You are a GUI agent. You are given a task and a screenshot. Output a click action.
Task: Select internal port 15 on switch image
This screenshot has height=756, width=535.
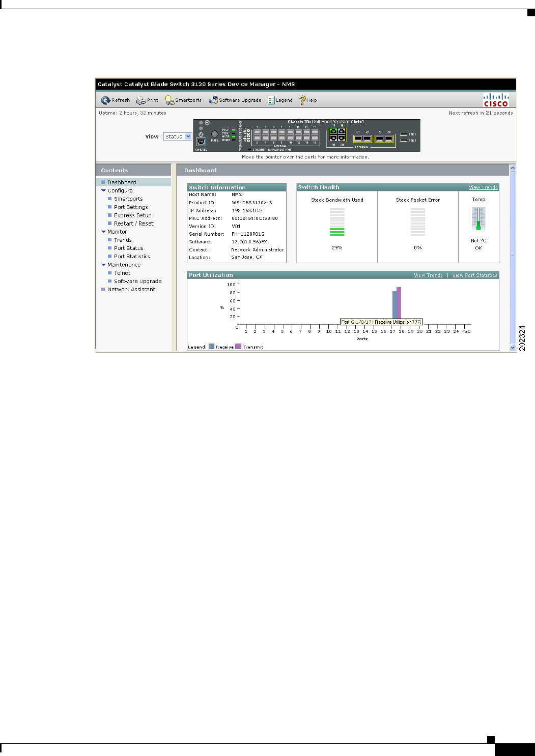coord(315,132)
